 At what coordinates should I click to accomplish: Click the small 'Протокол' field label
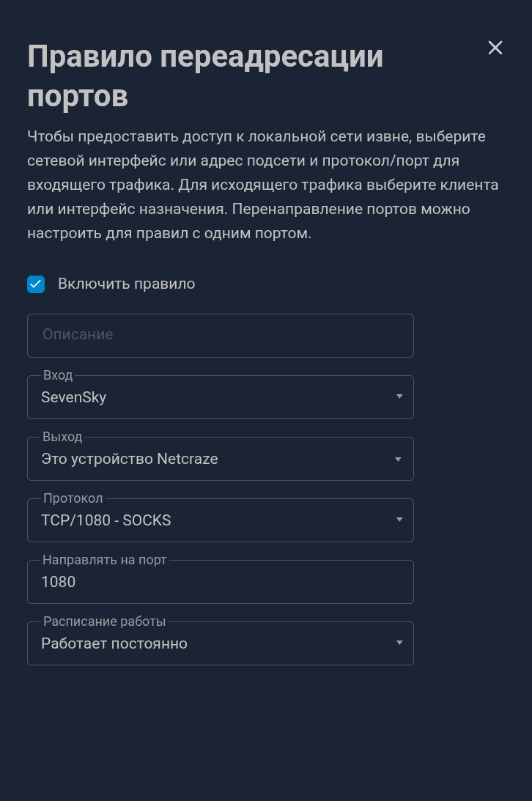(73, 498)
